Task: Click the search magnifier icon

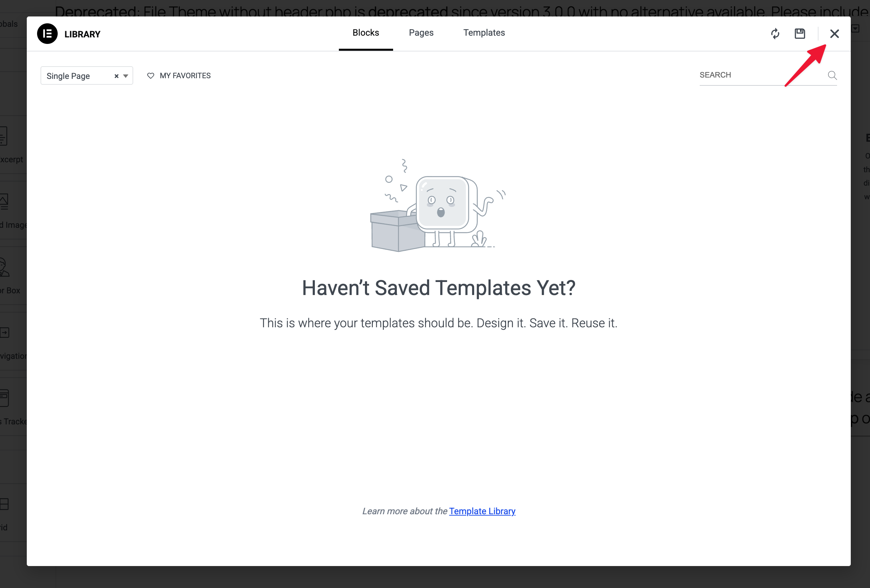Action: [832, 75]
